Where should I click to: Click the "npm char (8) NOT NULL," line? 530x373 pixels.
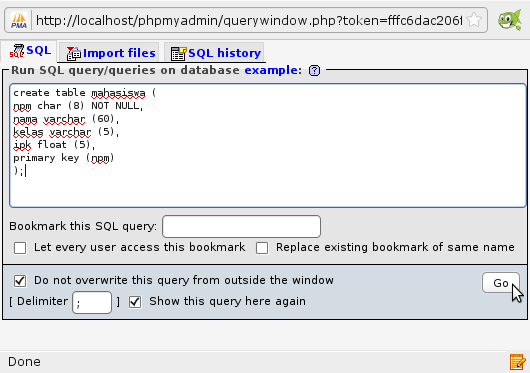78,106
